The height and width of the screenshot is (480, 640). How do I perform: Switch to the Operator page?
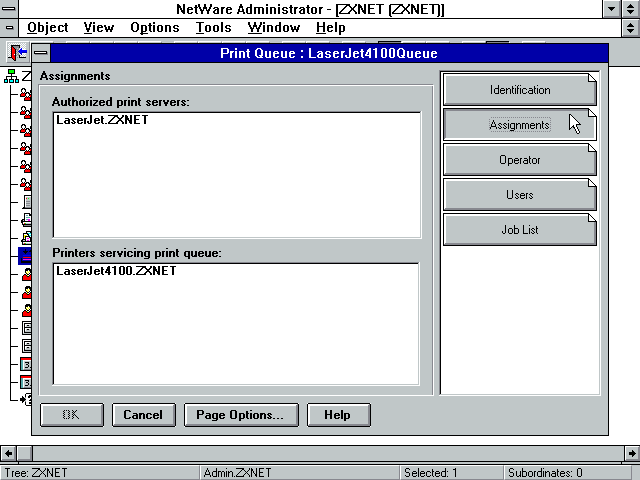(x=520, y=160)
